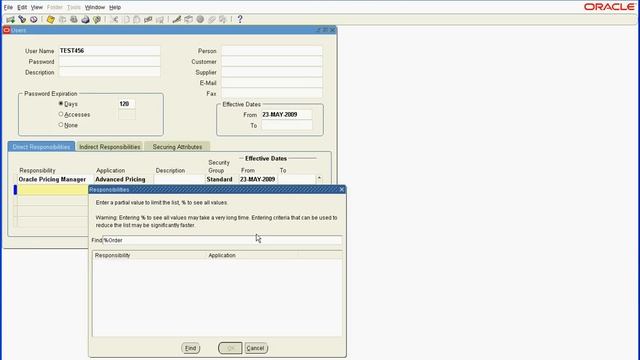Click Find button in Responsibilities dialog

pos(191,348)
